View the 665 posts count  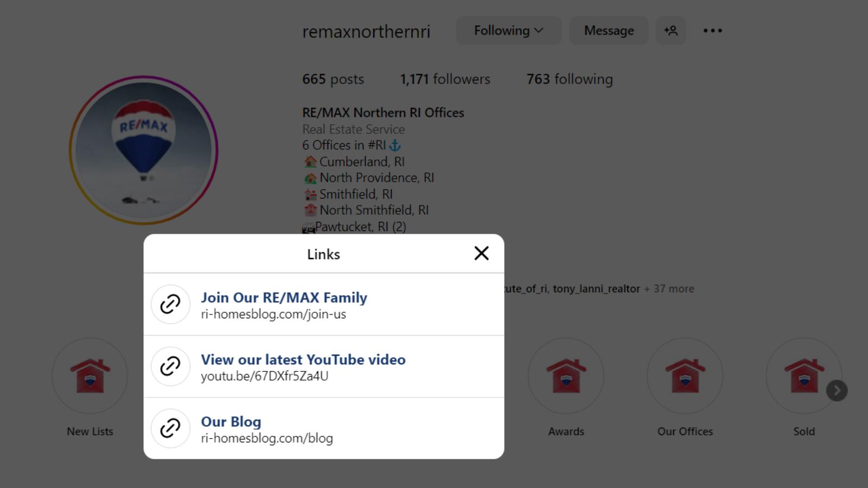[333, 79]
